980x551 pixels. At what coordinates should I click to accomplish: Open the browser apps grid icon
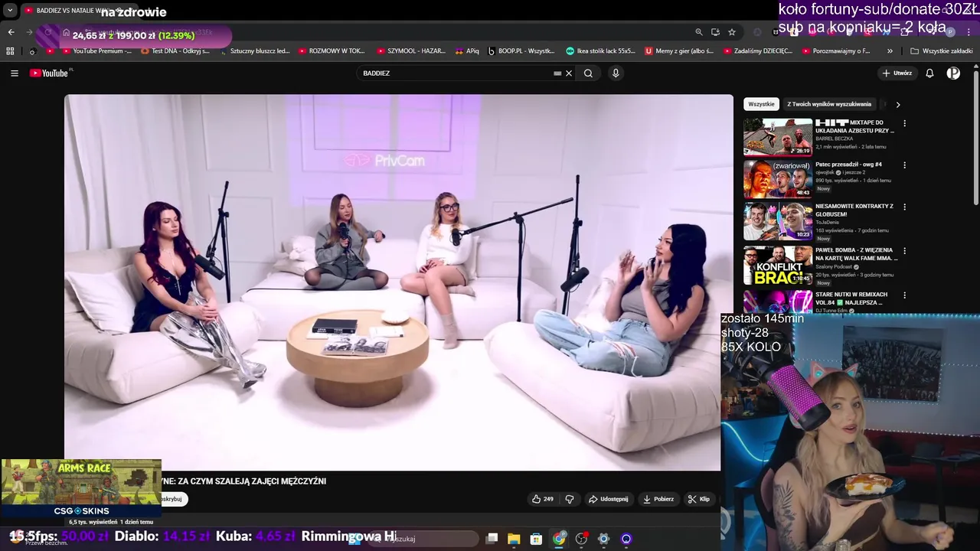pyautogui.click(x=10, y=51)
